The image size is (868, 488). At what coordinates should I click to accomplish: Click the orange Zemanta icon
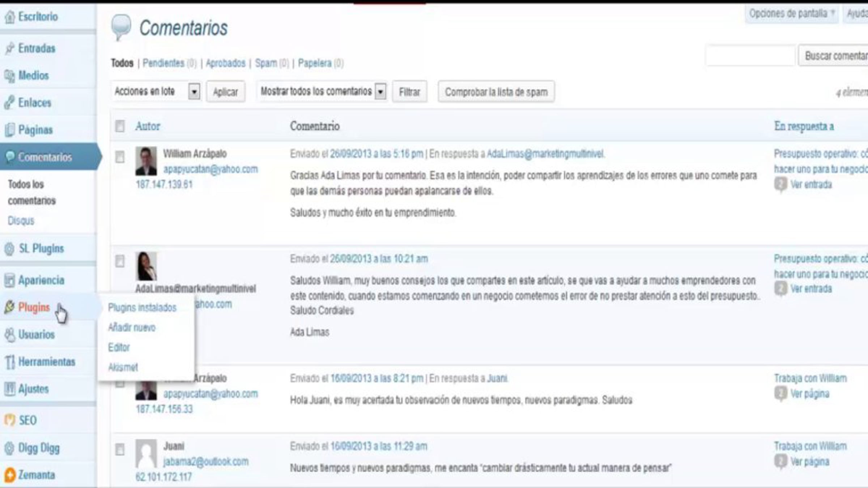(10, 475)
